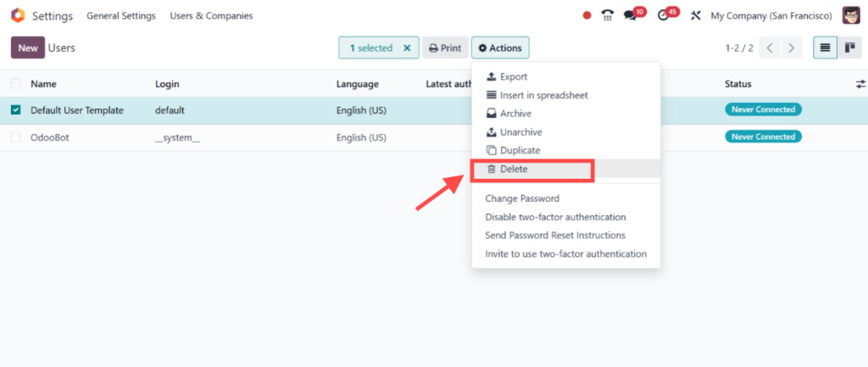The height and width of the screenshot is (367, 868).
Task: Open the VoIP phone icon
Action: tap(607, 15)
